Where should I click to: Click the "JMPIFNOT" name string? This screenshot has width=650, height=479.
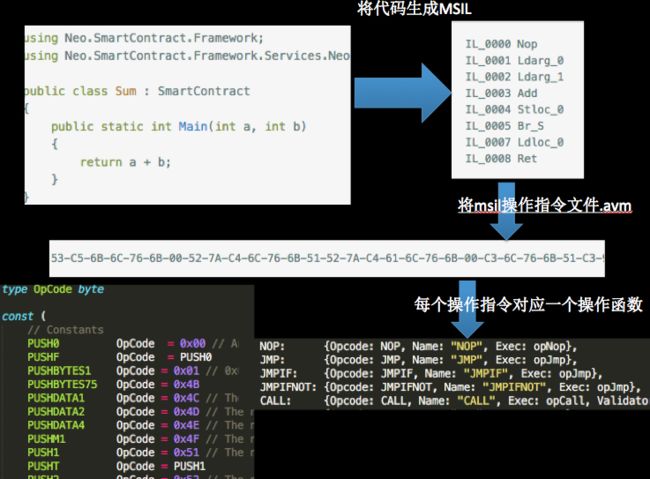pyautogui.click(x=515, y=388)
